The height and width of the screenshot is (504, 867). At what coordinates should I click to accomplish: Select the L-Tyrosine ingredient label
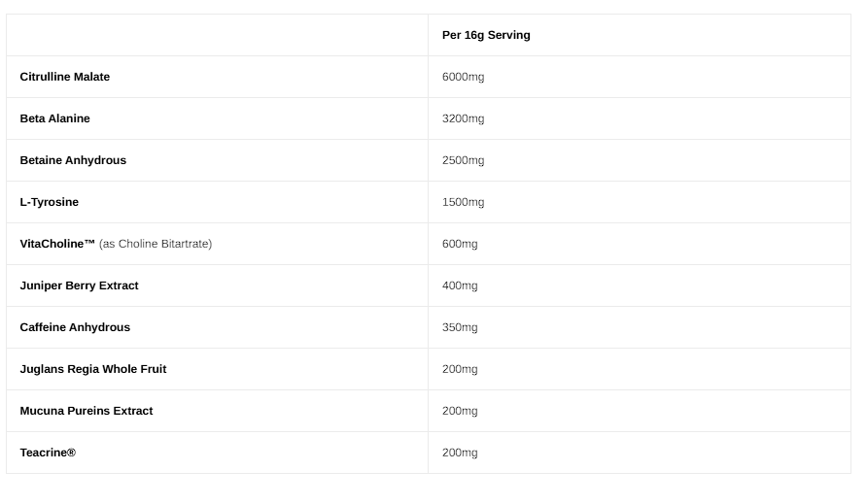click(x=50, y=202)
